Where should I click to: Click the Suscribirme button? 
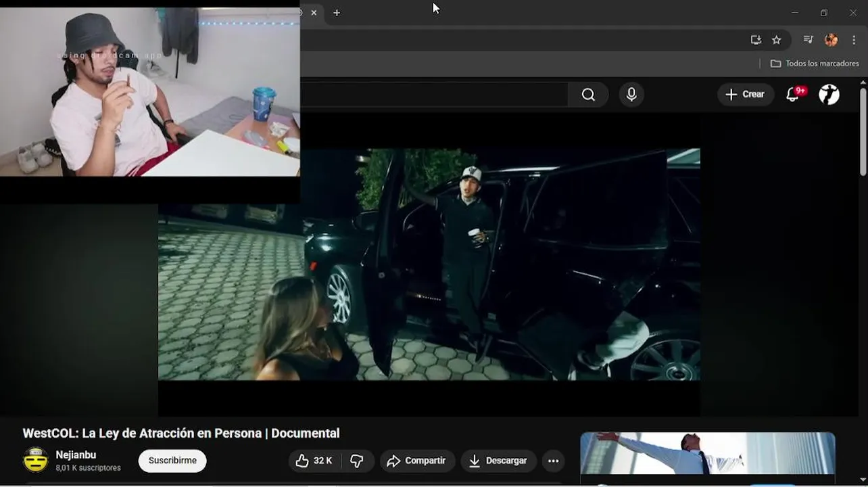(x=172, y=461)
